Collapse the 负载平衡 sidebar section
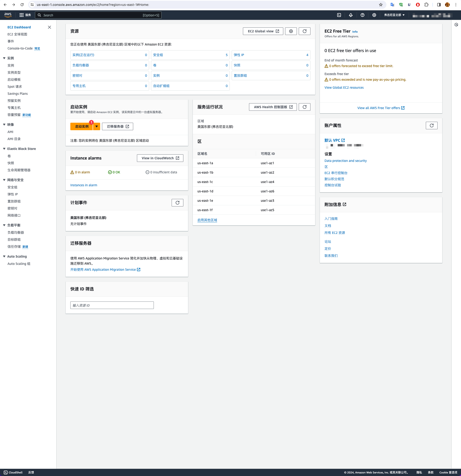 (x=4, y=225)
